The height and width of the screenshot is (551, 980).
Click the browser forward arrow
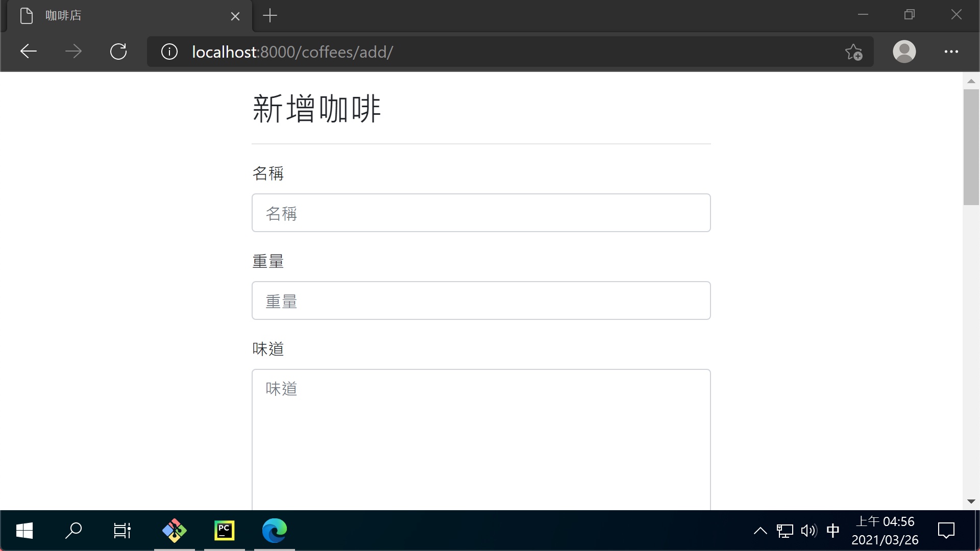73,52
